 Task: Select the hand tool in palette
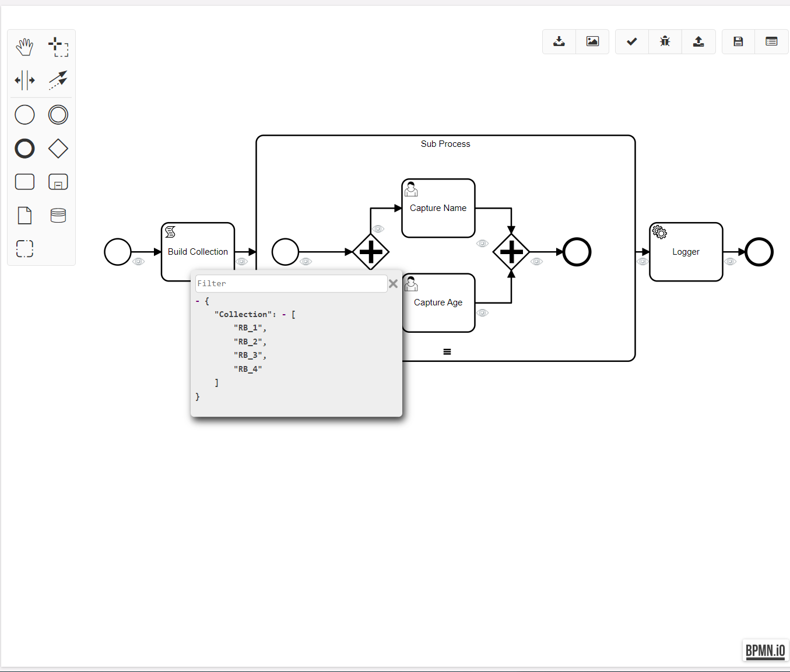click(24, 47)
